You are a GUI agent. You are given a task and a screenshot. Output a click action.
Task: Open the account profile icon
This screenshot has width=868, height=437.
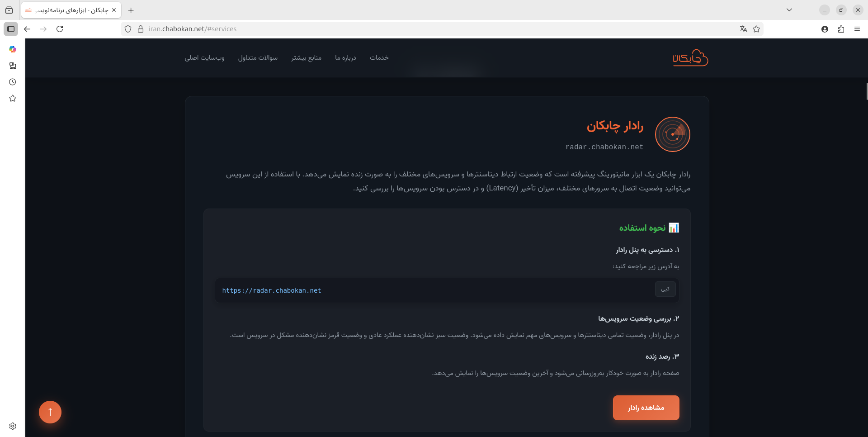click(825, 29)
